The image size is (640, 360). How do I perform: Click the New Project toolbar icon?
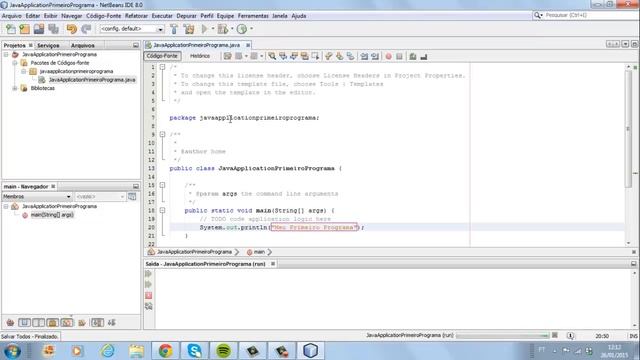point(24,29)
